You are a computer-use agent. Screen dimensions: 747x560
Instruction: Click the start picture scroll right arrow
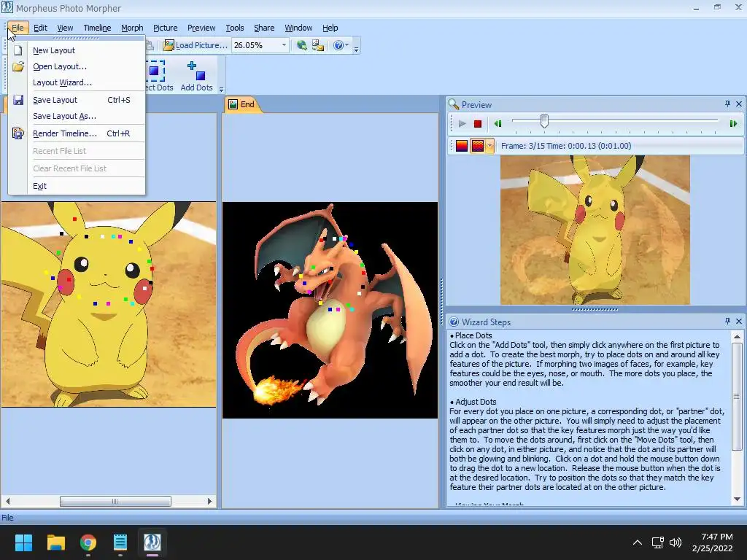[209, 501]
